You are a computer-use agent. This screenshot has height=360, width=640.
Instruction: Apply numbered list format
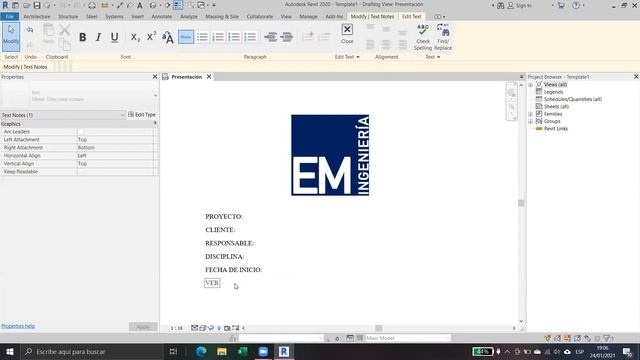point(218,37)
